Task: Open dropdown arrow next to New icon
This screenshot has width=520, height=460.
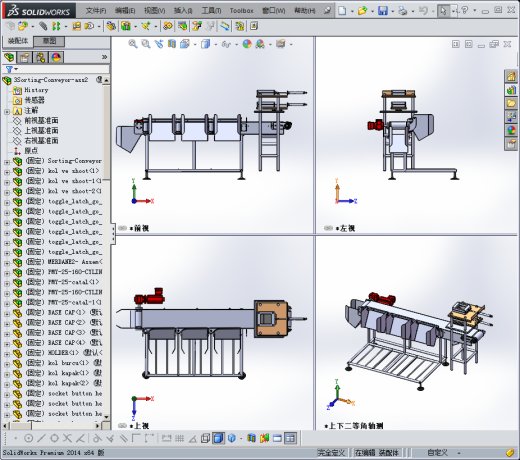Action: (352, 11)
